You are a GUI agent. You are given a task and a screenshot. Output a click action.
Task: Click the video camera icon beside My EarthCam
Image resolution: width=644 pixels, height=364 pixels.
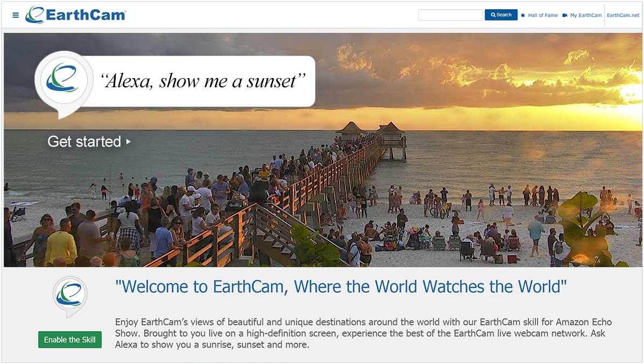click(x=565, y=15)
